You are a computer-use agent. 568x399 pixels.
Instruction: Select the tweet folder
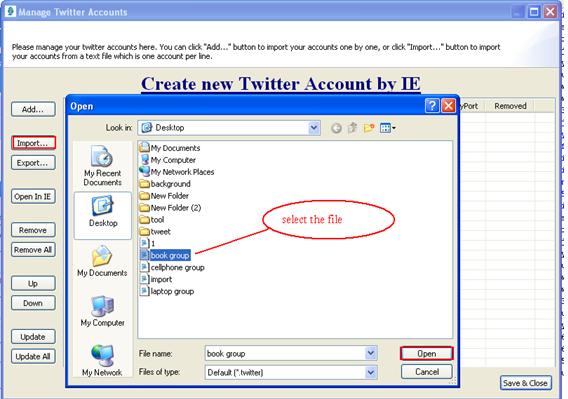point(155,232)
